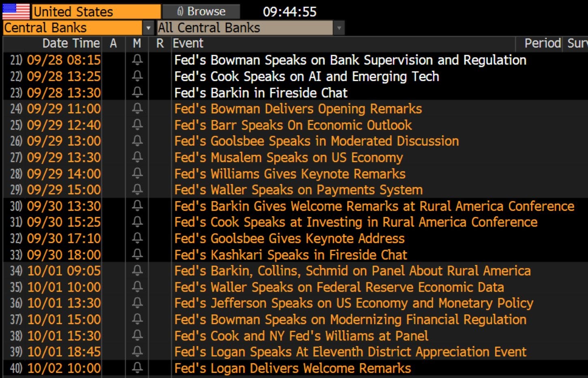Click the R column header
Screen dimensions: 588x378
(160, 43)
